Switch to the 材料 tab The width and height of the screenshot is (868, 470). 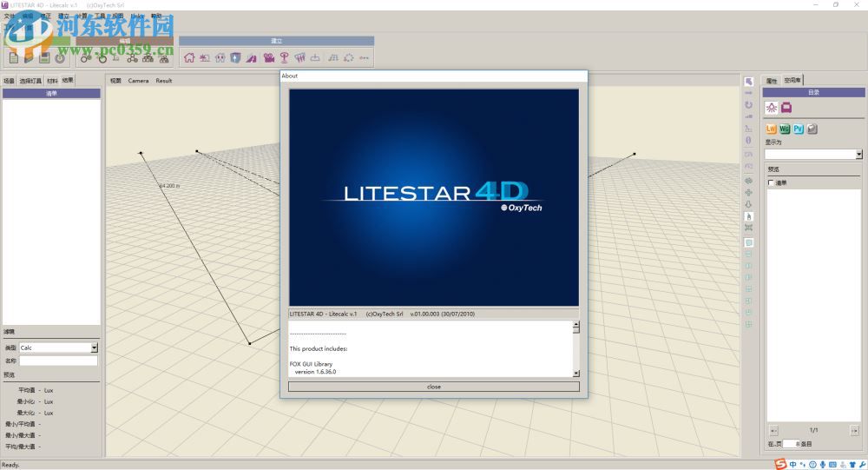coord(52,81)
